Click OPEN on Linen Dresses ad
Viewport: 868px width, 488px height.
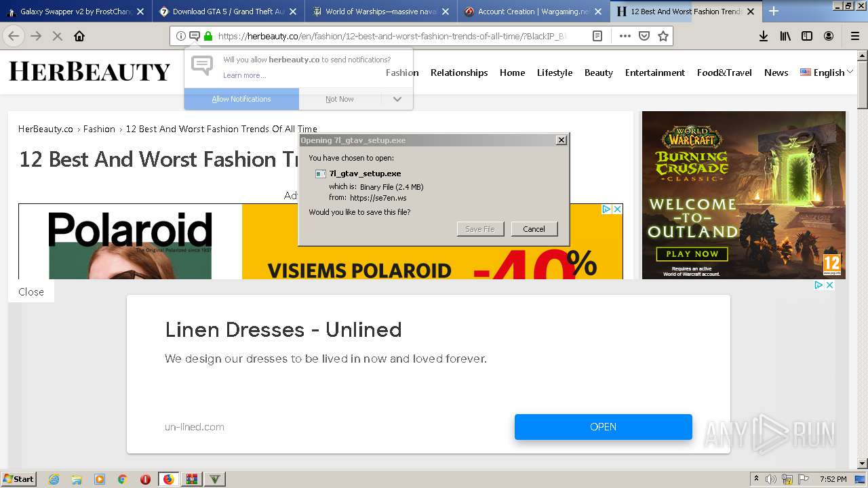(x=604, y=427)
